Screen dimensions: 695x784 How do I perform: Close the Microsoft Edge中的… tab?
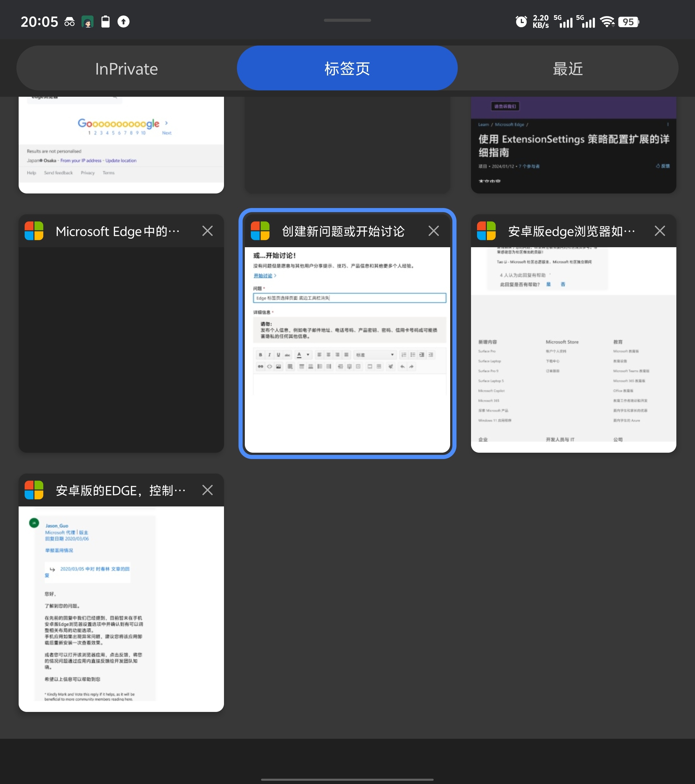207,231
